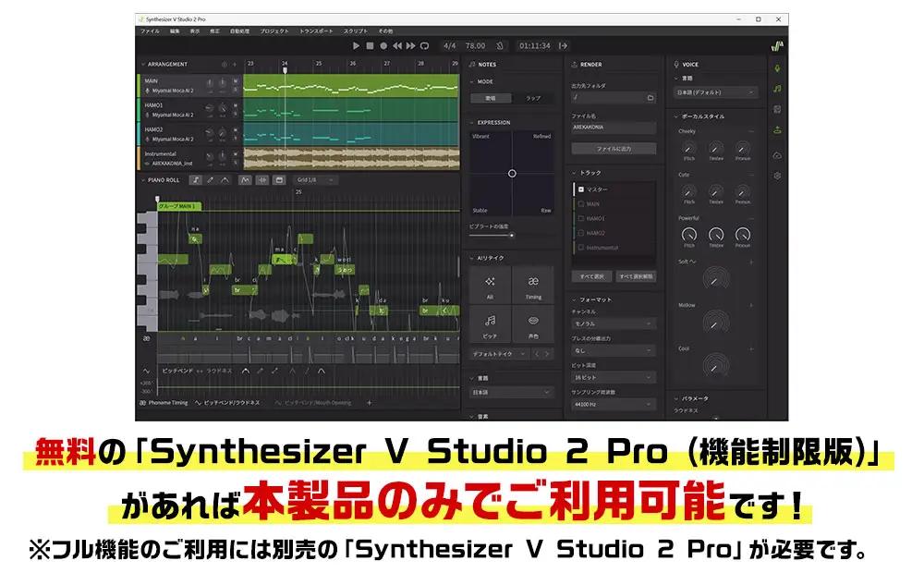Open the トランスポート menu

[316, 30]
